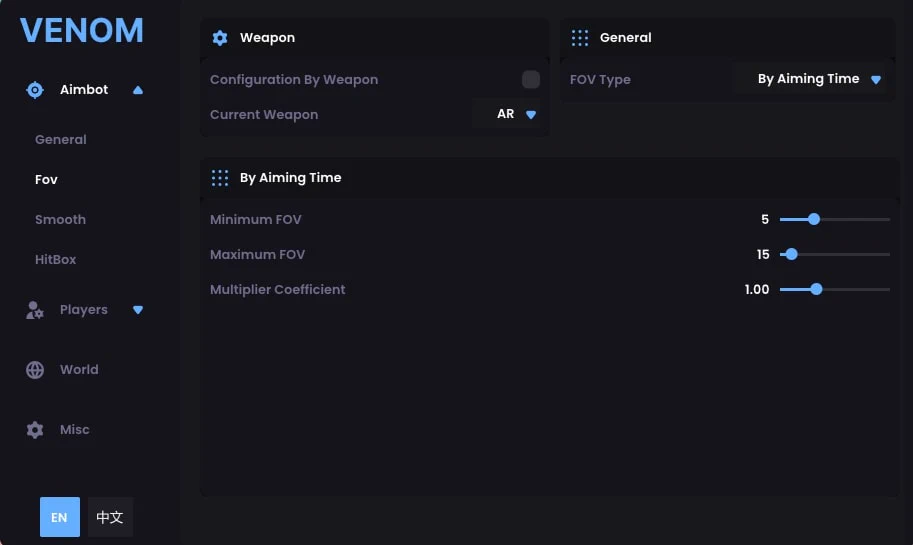Click the Weapon panel title
This screenshot has width=913, height=545.
click(267, 38)
